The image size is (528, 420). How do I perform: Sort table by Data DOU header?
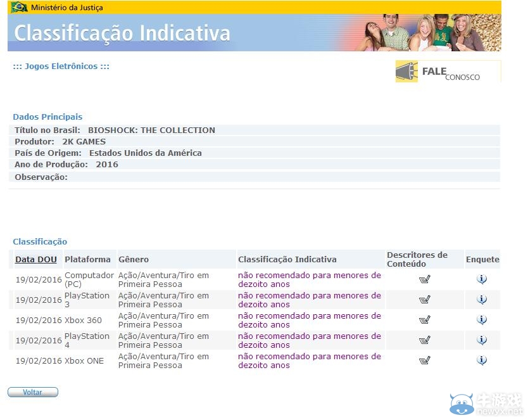[x=36, y=259]
